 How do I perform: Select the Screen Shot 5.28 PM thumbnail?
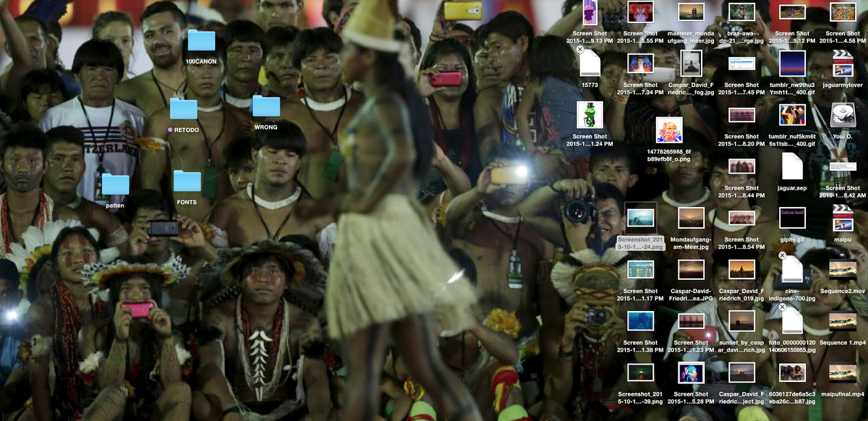pos(692,373)
